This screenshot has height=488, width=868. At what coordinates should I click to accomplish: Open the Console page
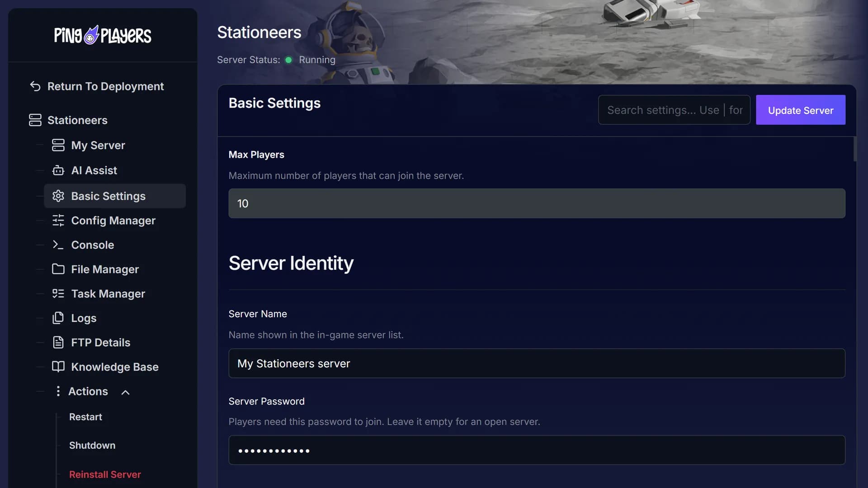coord(93,245)
